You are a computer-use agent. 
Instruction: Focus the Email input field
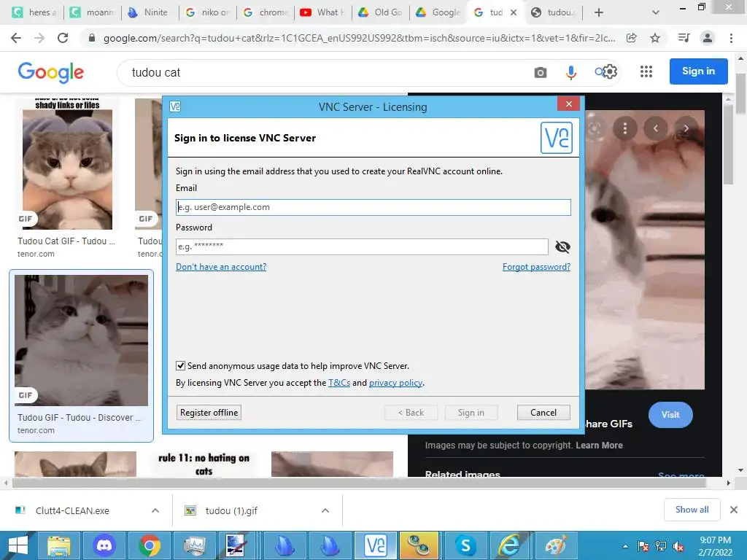point(373,207)
